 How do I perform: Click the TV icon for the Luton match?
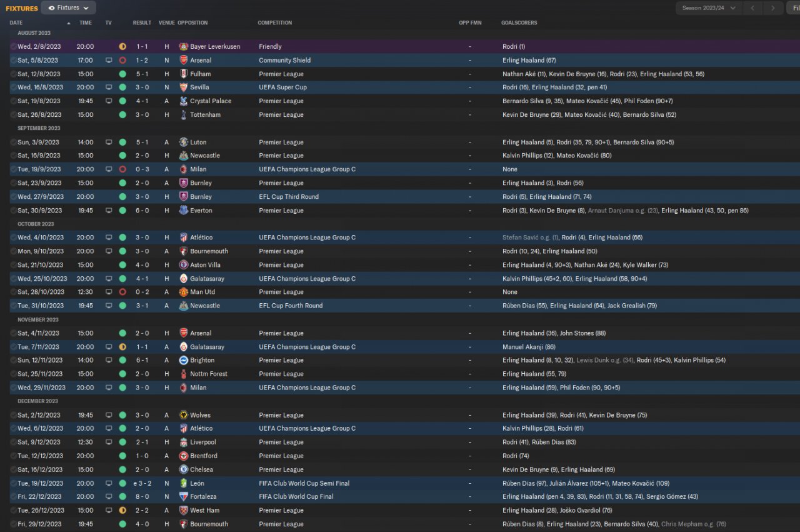click(109, 143)
